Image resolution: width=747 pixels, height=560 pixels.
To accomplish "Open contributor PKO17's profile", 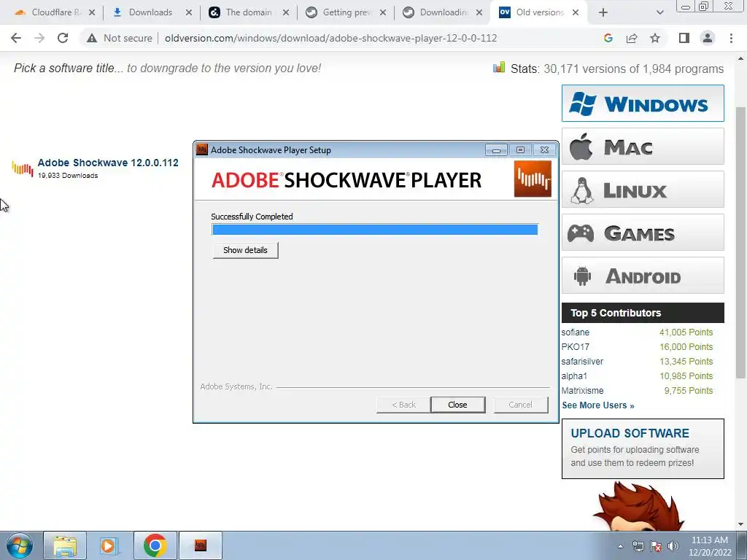I will pyautogui.click(x=575, y=347).
